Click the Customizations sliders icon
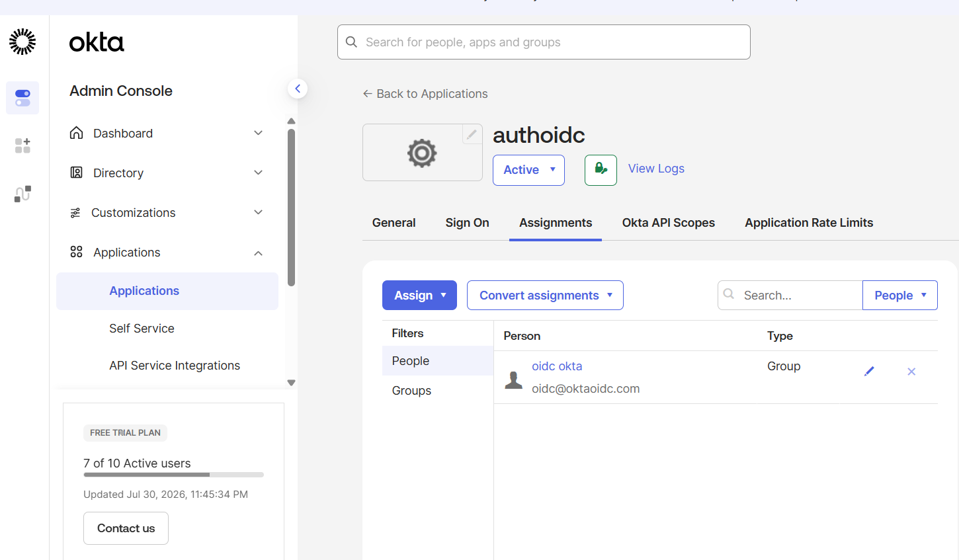The height and width of the screenshot is (560, 959). [75, 213]
